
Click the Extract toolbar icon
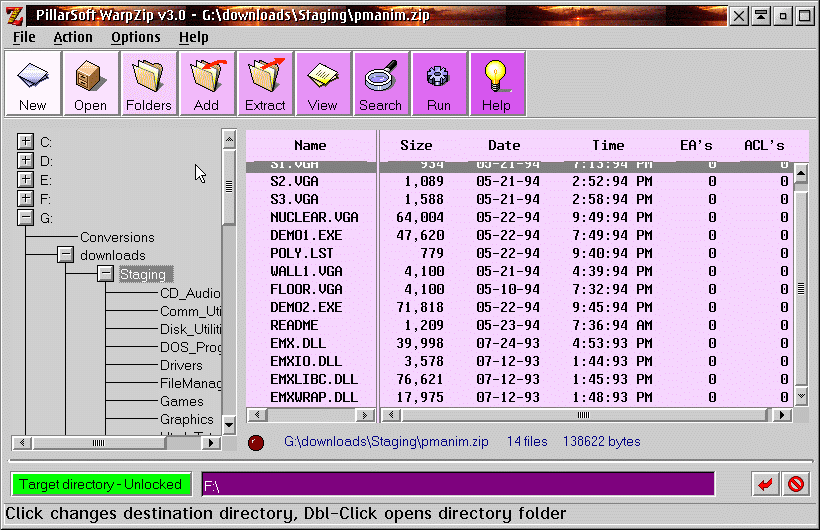[265, 83]
